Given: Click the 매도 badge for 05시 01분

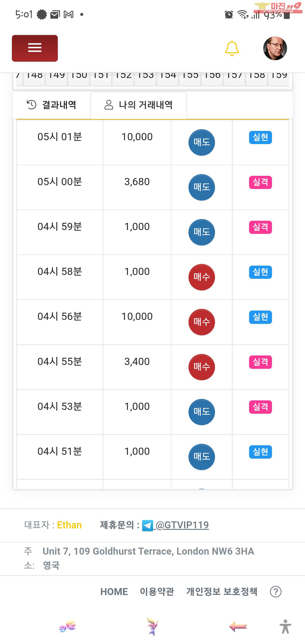Looking at the screenshot, I should click(201, 142).
